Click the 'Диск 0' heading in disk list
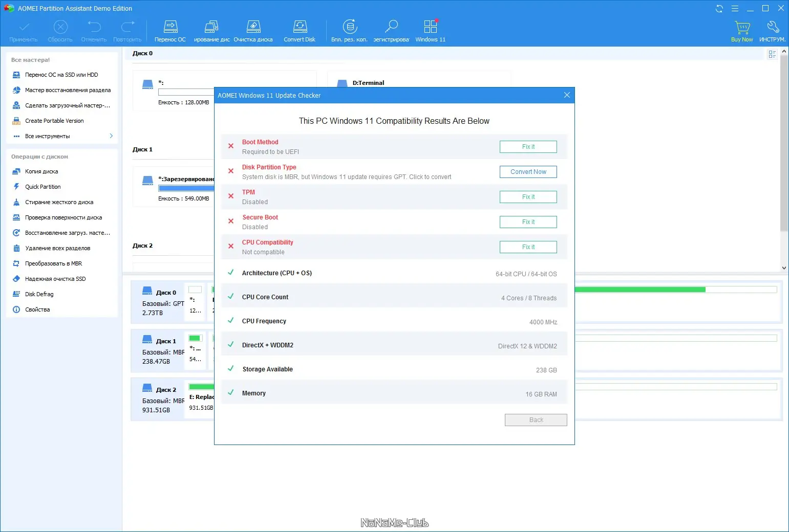The height and width of the screenshot is (532, 789). [x=142, y=53]
